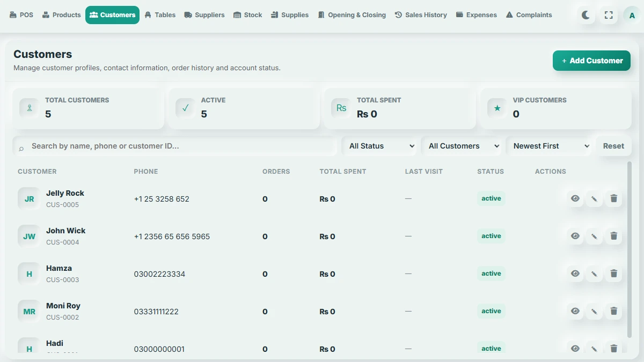
Task: Click the Status column header
Action: [491, 172]
